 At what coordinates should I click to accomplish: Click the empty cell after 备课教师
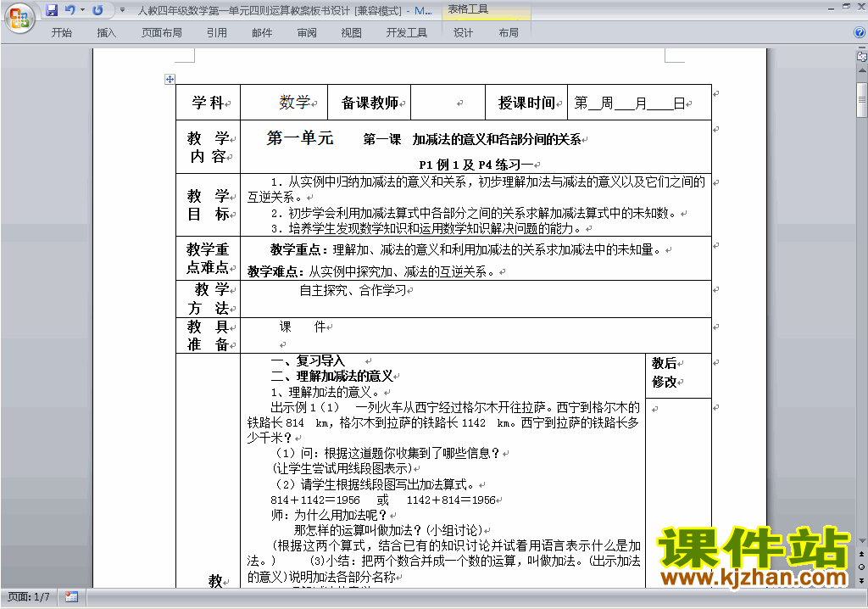(x=448, y=103)
